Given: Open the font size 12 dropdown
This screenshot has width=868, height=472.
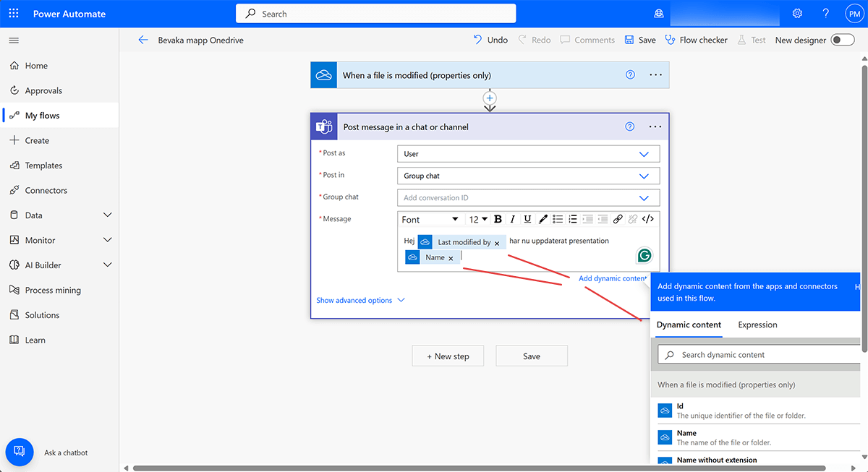Looking at the screenshot, I should [478, 219].
